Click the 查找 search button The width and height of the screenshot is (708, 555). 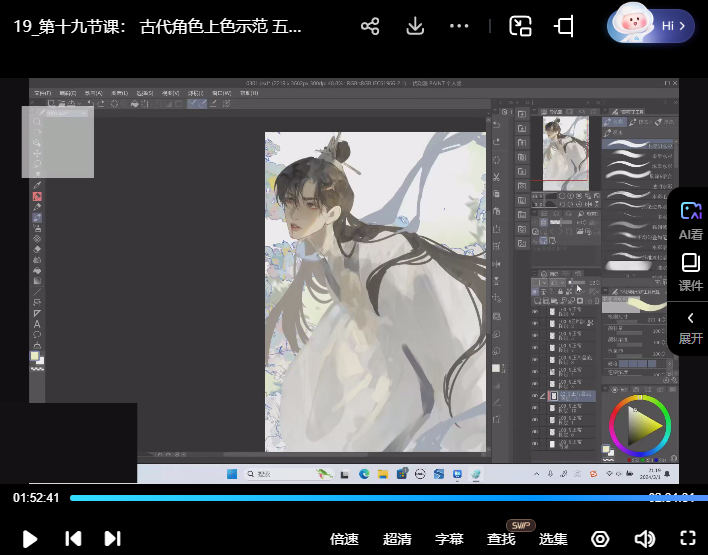[x=501, y=539]
